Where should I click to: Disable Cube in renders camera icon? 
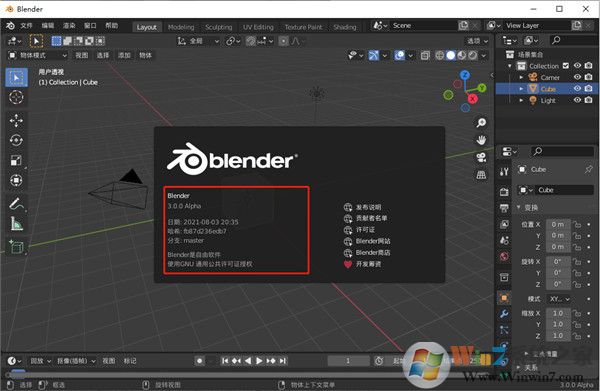pos(589,88)
